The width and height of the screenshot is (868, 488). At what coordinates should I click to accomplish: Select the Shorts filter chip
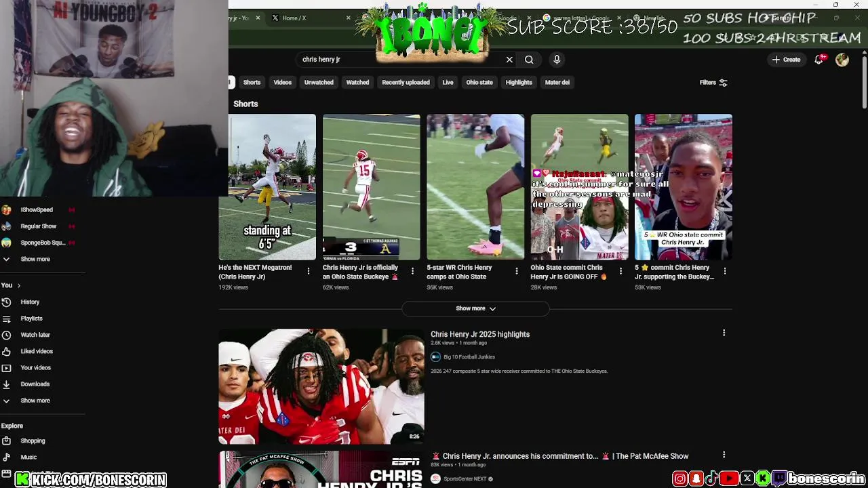click(252, 83)
